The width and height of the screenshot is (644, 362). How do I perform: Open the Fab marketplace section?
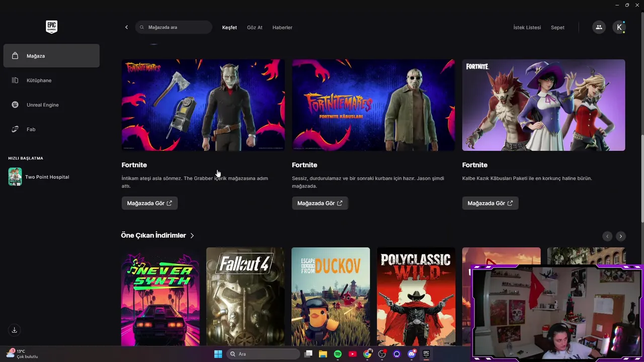coord(51,129)
